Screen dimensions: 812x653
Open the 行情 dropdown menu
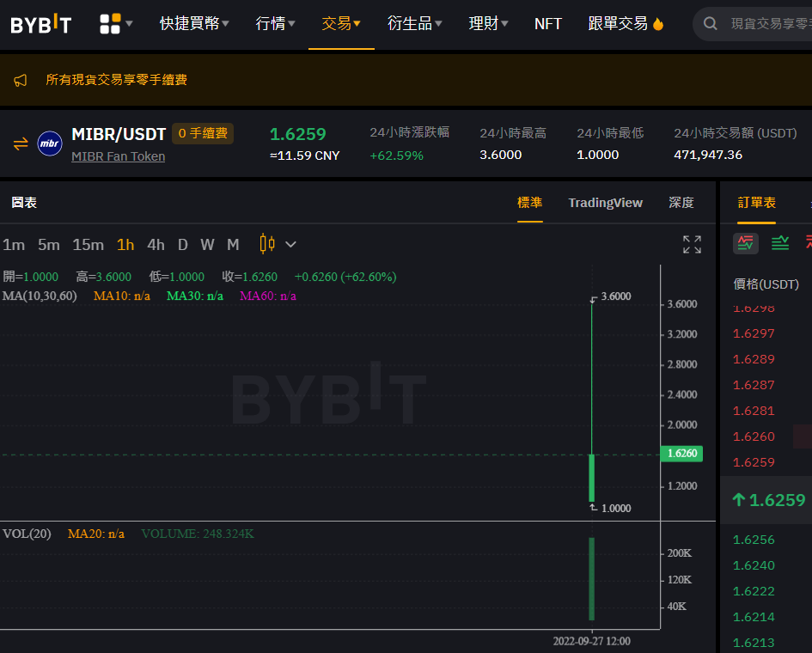point(275,24)
